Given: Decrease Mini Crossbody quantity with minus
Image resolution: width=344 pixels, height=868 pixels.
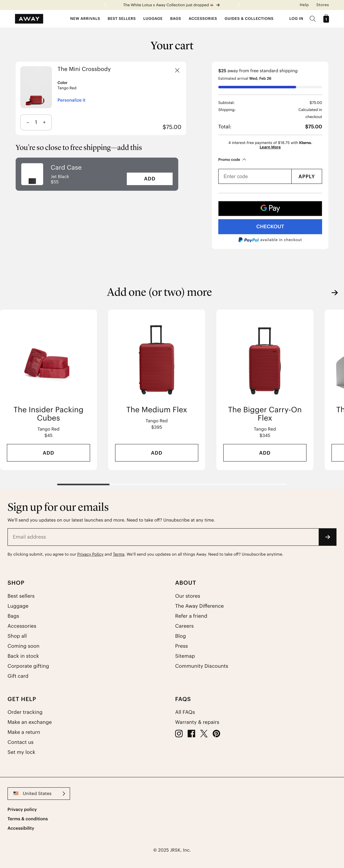Looking at the screenshot, I should (x=28, y=122).
